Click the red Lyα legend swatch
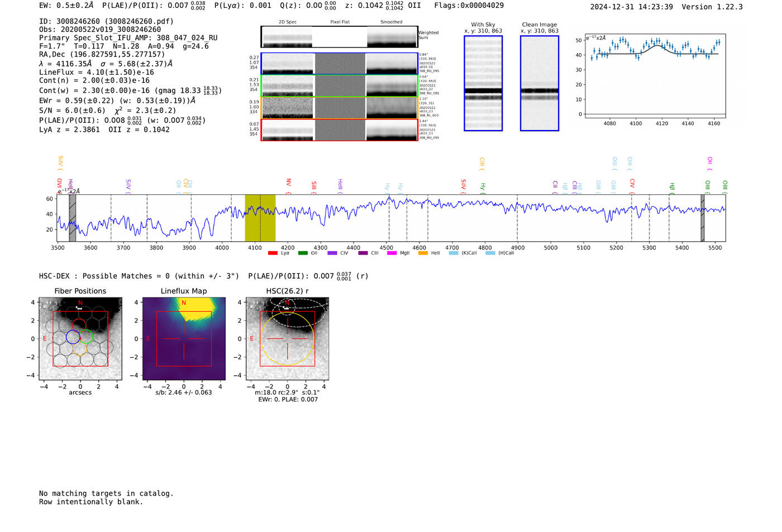This screenshot has width=782, height=532. 273,253
